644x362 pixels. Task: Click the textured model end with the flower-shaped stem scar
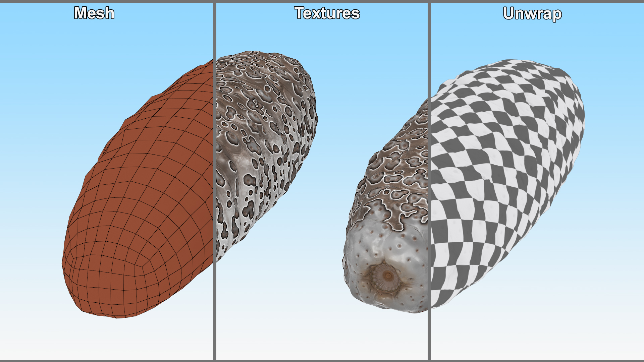[385, 206]
